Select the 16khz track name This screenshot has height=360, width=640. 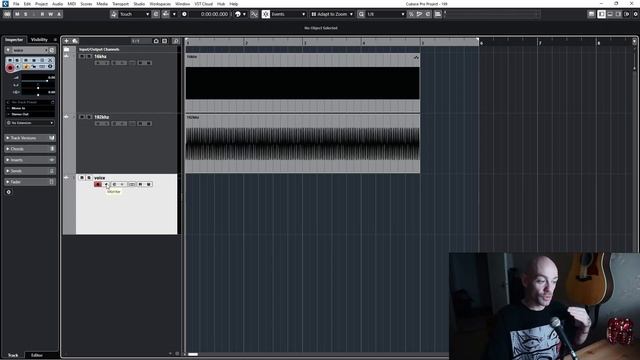tap(100, 56)
